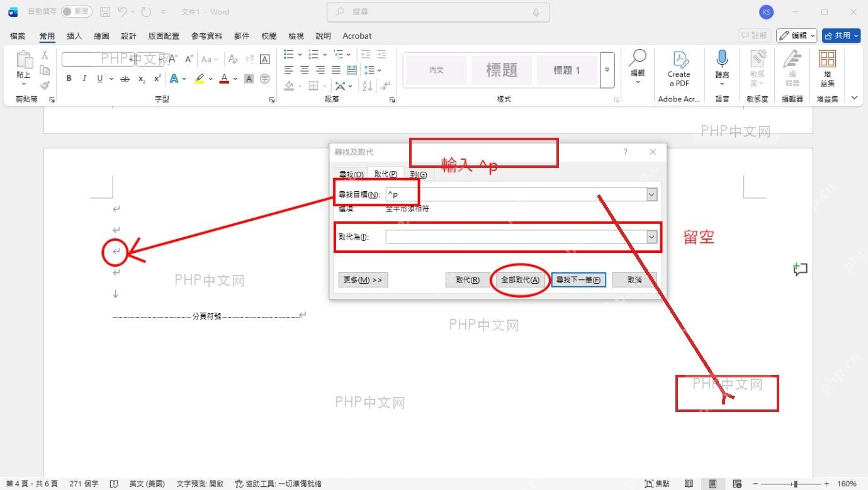Justify the paragraph text
Image resolution: width=868 pixels, height=490 pixels.
[336, 70]
